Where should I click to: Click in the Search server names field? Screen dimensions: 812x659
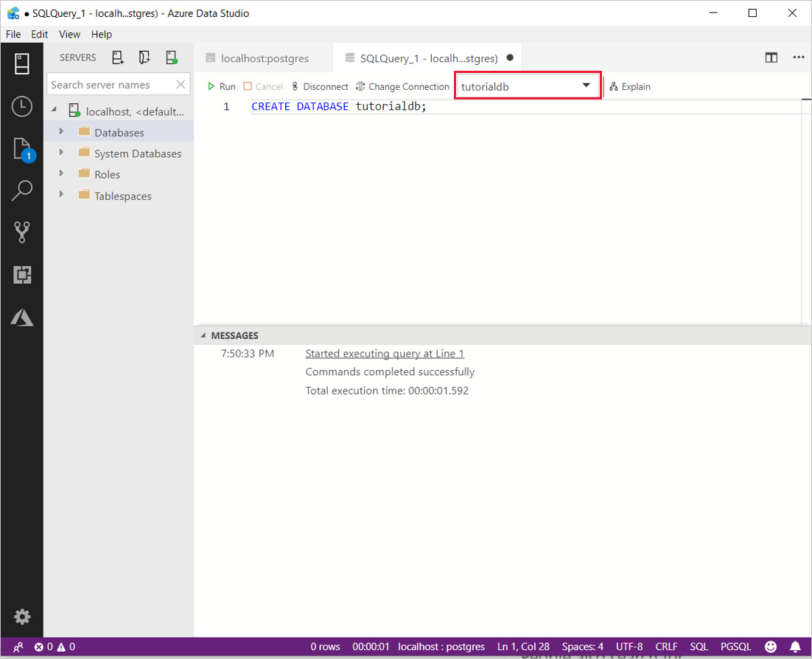coord(111,84)
